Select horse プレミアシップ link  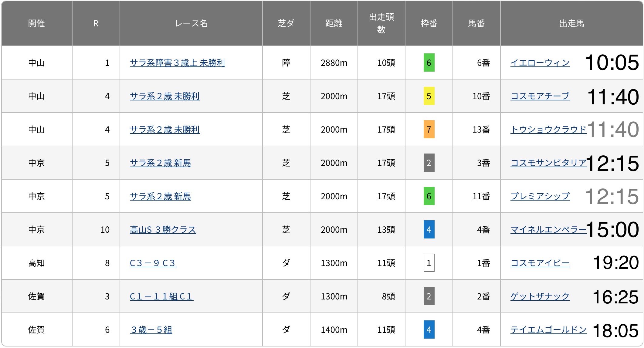[540, 196]
